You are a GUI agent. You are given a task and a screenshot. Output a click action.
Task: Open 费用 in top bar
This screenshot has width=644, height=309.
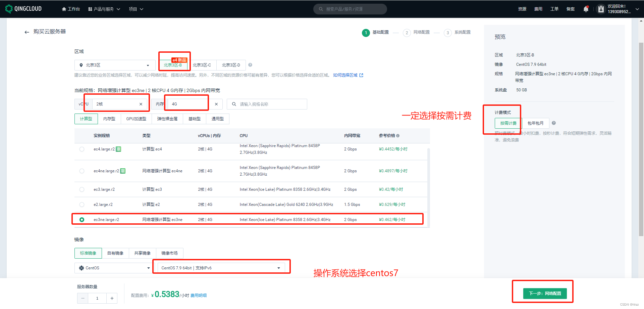[538, 9]
